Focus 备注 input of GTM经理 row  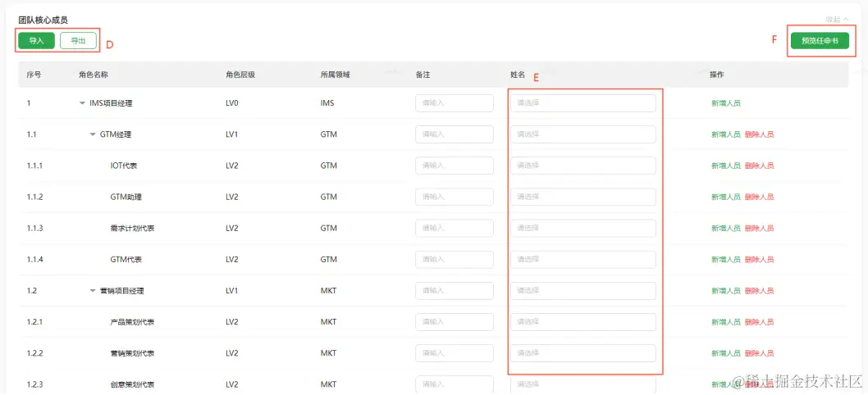(x=455, y=134)
